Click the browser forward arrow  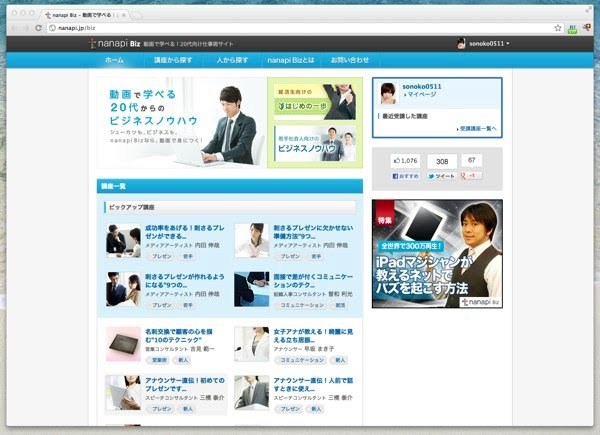(x=25, y=28)
